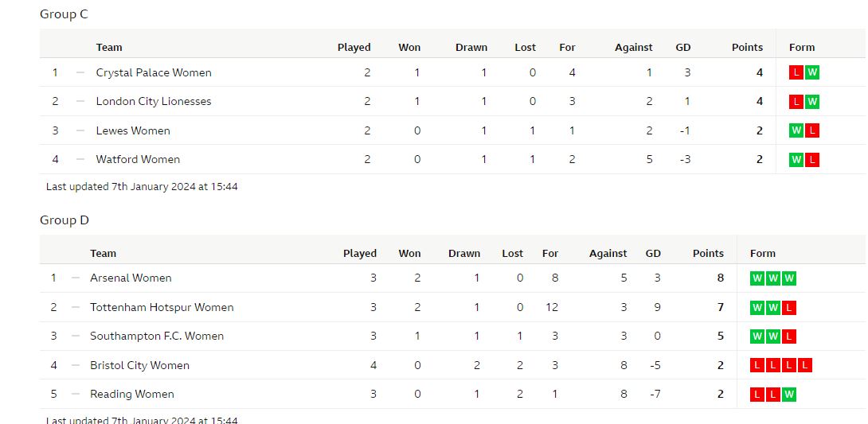
Task: Click Arsenal Women's position movement dash icon
Action: [76, 278]
